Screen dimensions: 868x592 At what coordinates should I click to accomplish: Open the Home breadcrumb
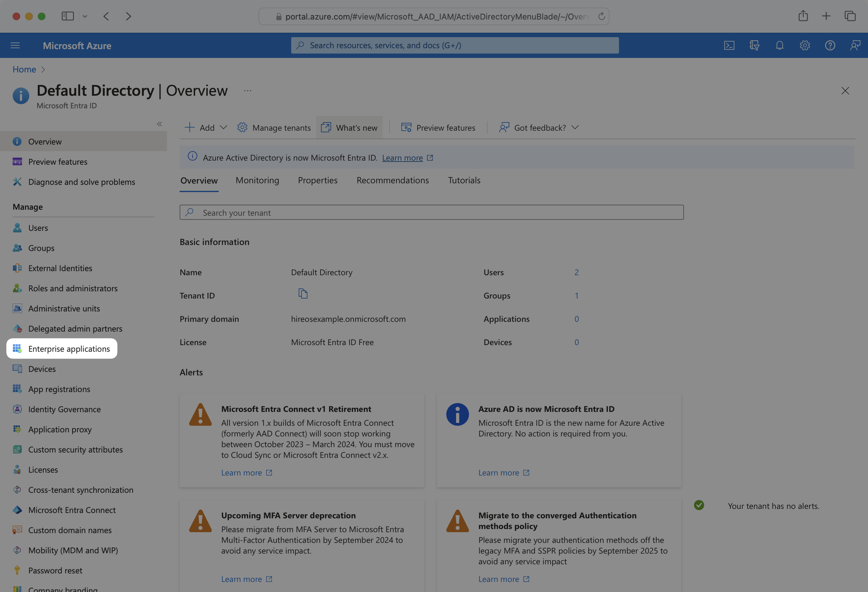[24, 69]
